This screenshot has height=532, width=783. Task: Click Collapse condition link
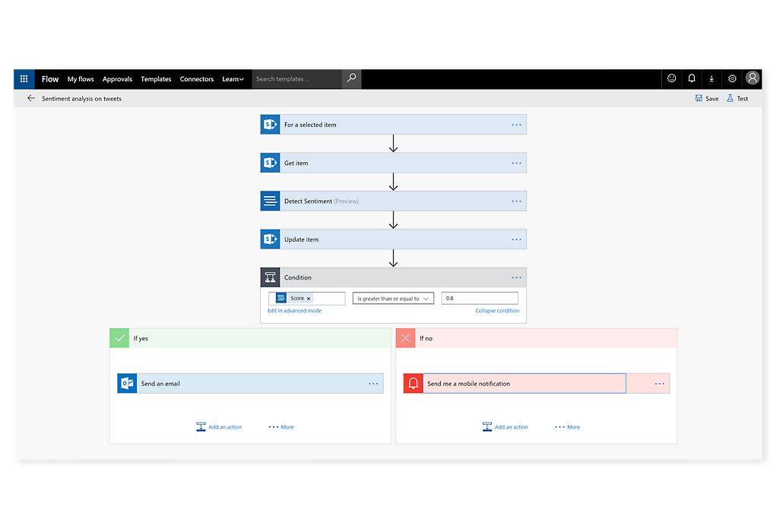497,311
